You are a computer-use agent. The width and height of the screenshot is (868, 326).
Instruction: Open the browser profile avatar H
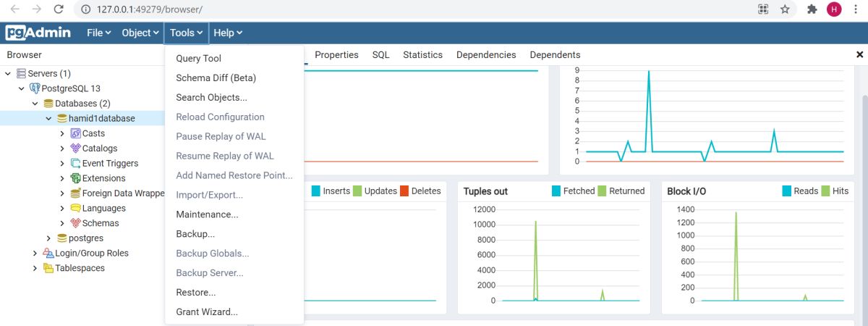click(x=834, y=9)
